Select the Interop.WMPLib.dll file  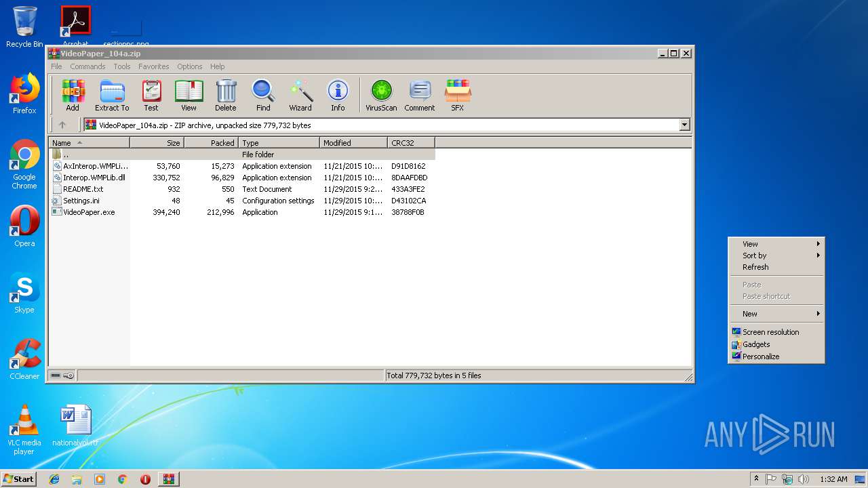(242, 178)
